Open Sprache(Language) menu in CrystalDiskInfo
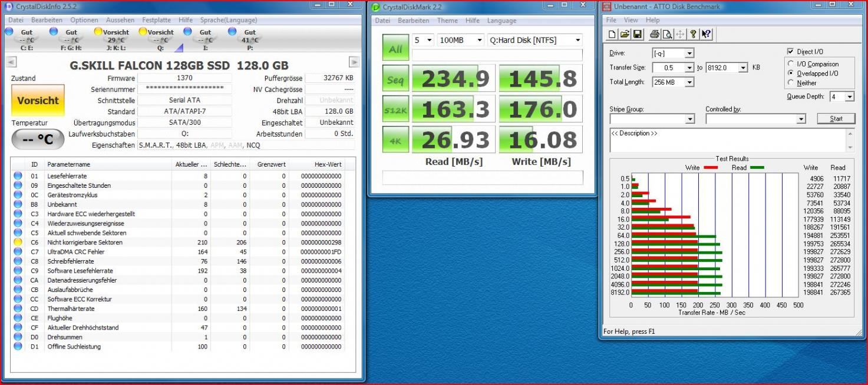 229,20
